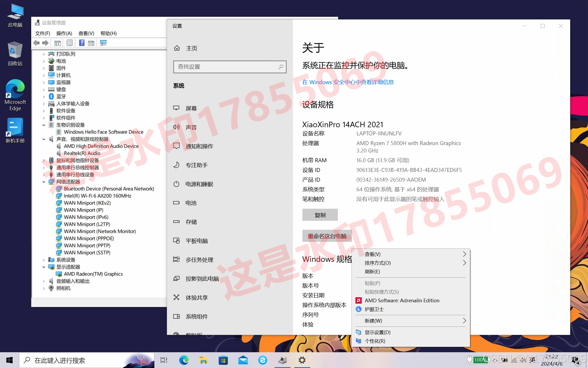The height and width of the screenshot is (368, 588).
Task: Click the scan for hardware changes monitor icon
Action: point(103,43)
